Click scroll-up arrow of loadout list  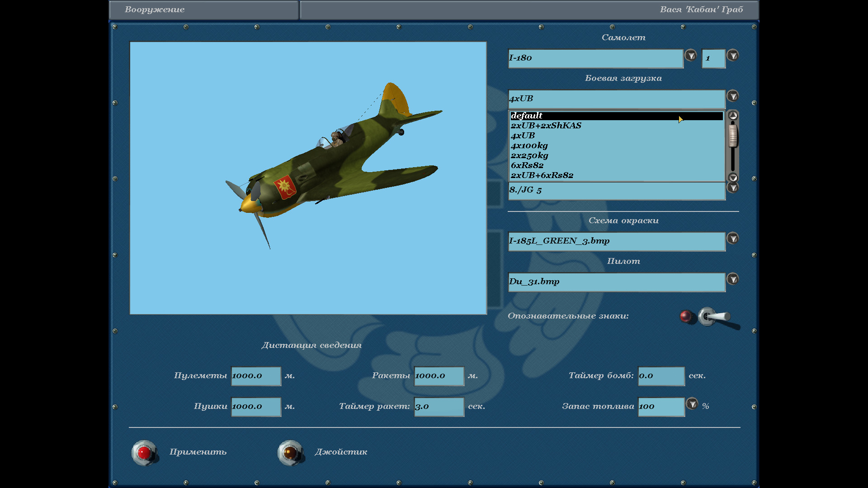[x=733, y=116]
